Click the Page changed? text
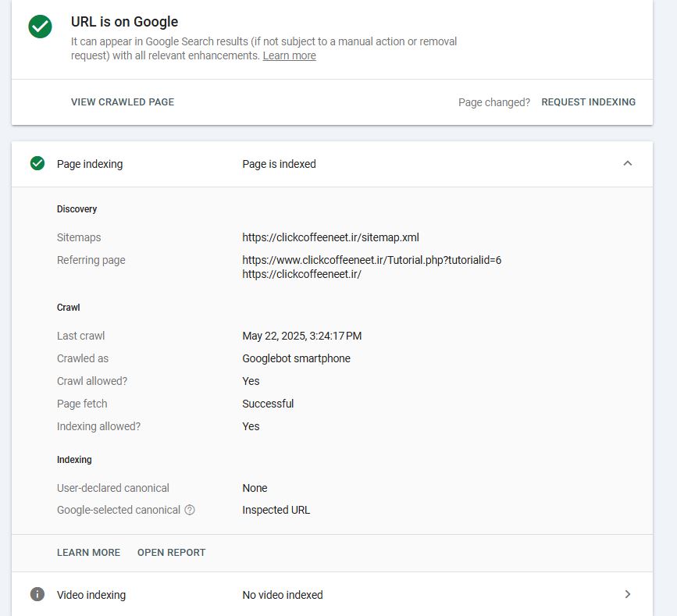 494,102
